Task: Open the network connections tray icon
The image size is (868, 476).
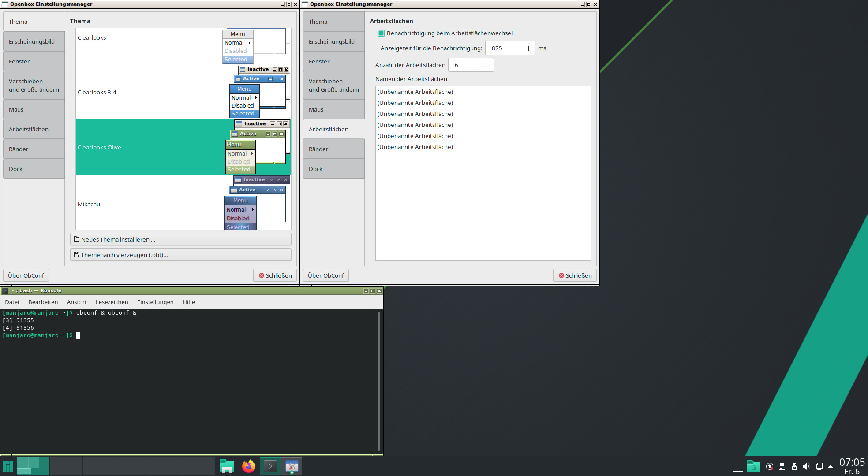Action: (x=819, y=466)
